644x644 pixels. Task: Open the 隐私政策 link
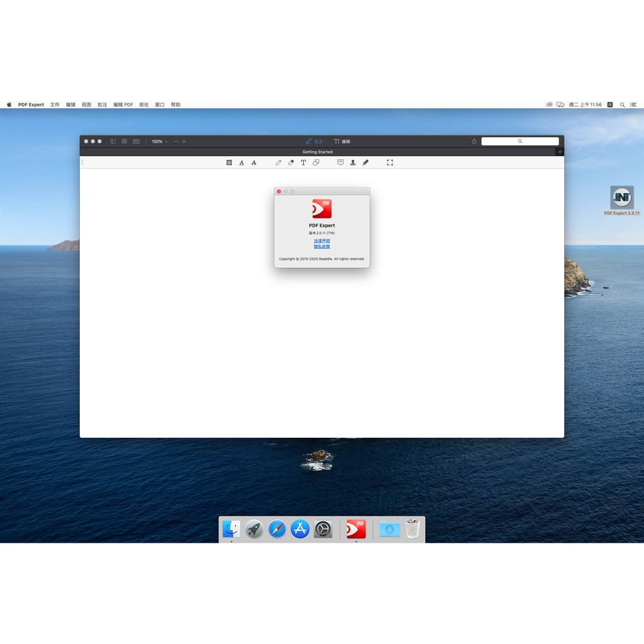[322, 247]
